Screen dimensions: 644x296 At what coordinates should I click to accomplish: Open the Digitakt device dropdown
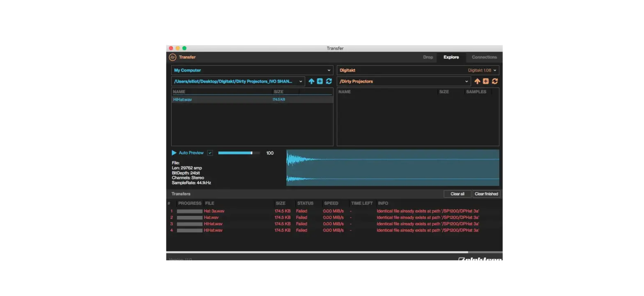point(418,70)
